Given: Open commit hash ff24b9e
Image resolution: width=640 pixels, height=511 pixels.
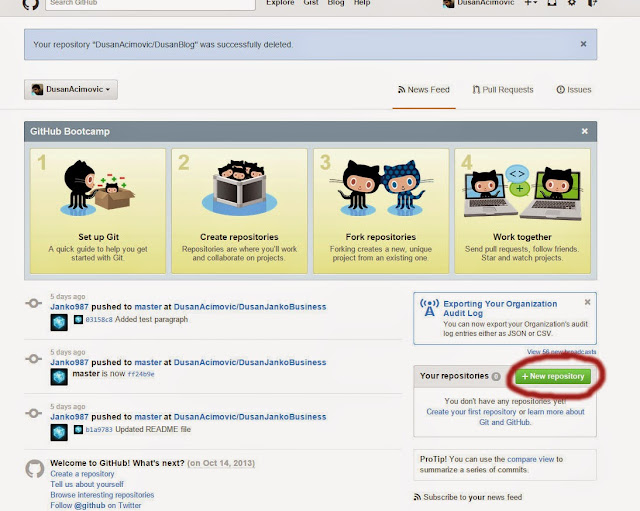Looking at the screenshot, I should pos(141,374).
